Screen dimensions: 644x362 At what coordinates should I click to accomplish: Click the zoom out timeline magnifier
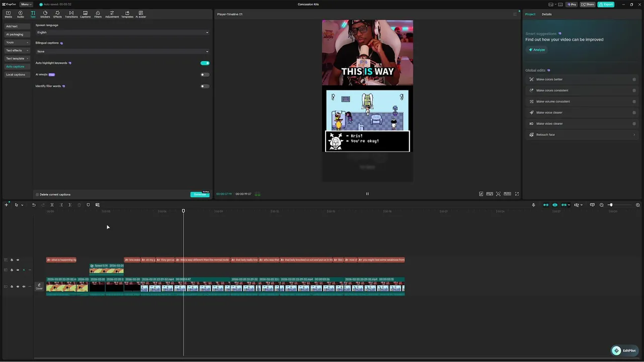click(602, 205)
